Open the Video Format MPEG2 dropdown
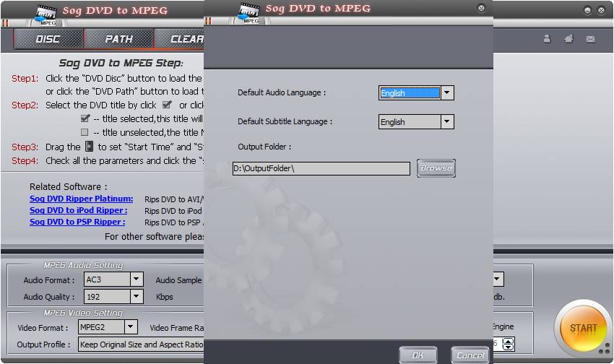Screen dimensions: 614x364 point(131,327)
